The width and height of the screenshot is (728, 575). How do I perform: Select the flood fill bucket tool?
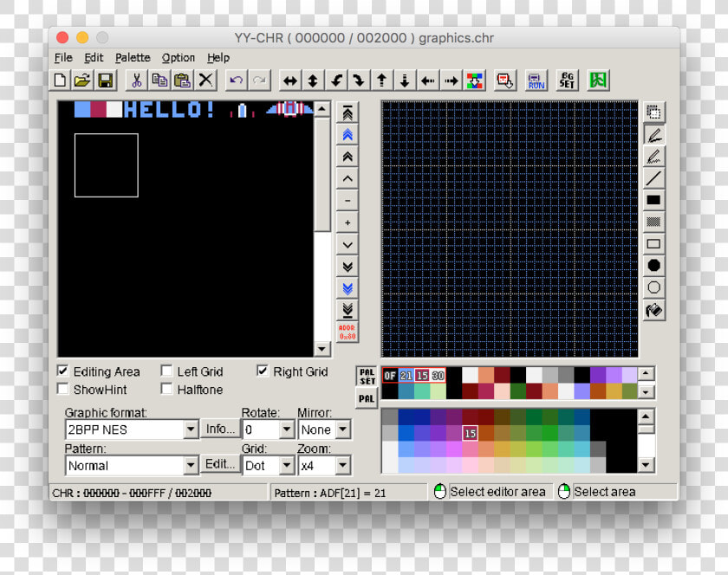click(653, 309)
